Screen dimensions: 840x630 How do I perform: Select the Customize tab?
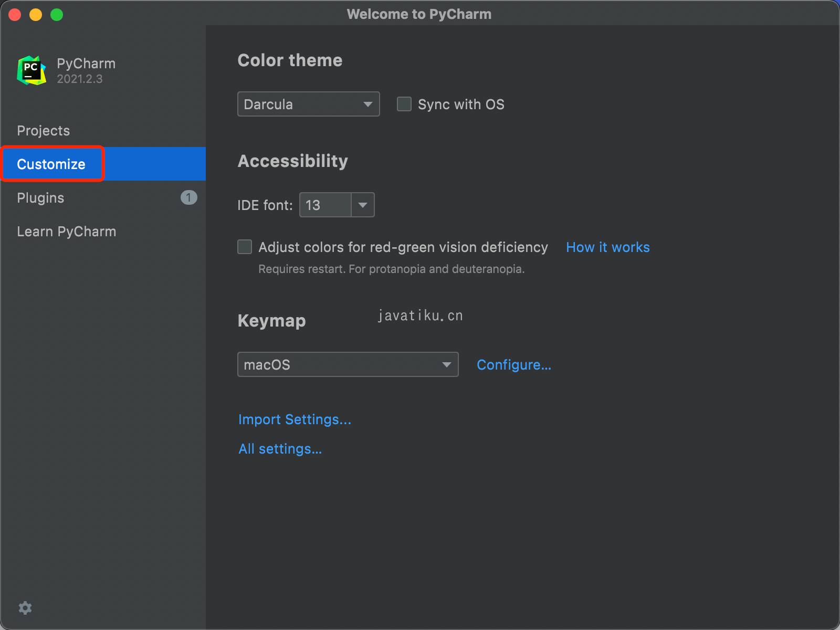coord(103,164)
